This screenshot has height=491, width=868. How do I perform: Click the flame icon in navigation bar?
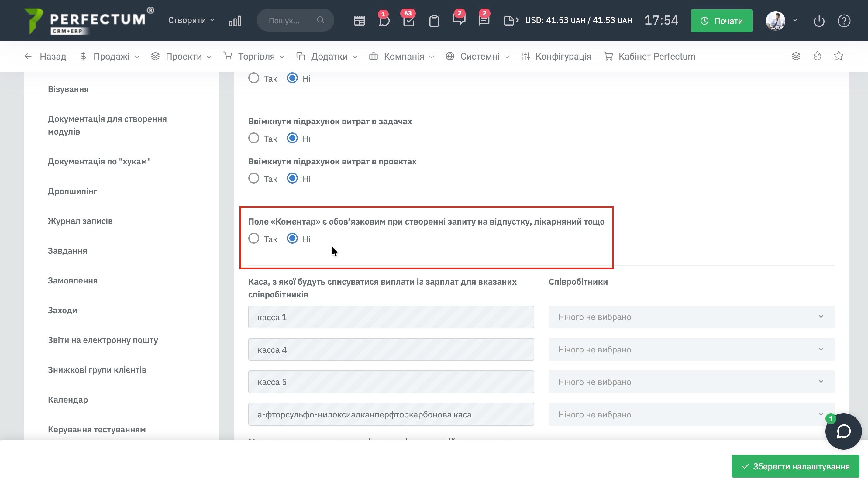click(818, 56)
